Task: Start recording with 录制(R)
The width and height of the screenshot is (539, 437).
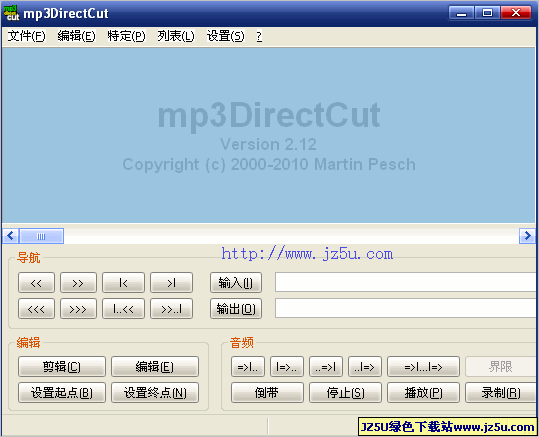Action: coord(500,392)
